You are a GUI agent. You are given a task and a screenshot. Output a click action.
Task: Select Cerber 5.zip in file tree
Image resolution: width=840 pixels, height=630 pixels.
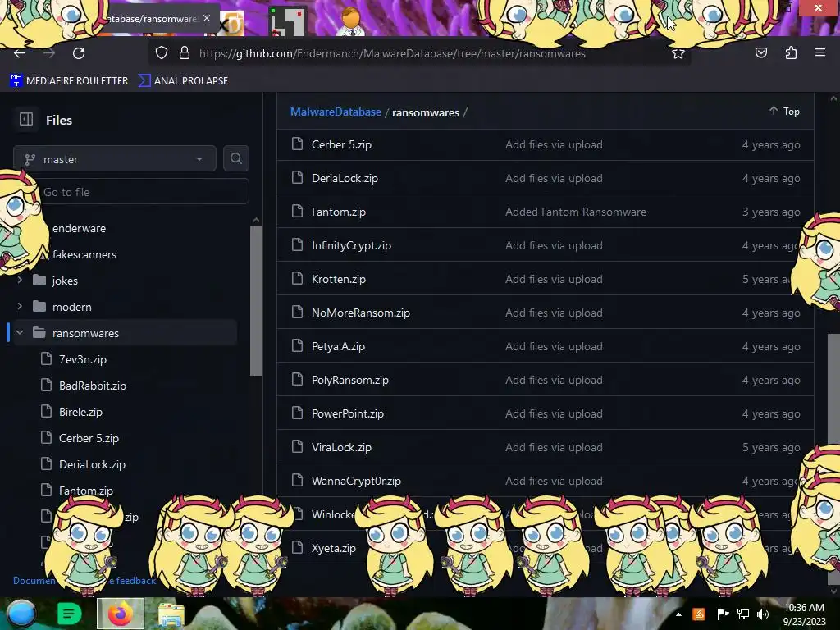[x=89, y=438]
